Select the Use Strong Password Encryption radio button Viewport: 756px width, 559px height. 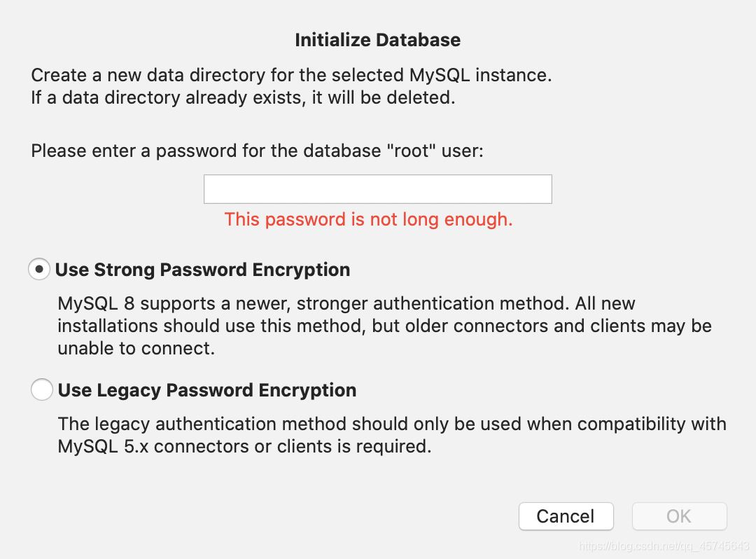(39, 270)
